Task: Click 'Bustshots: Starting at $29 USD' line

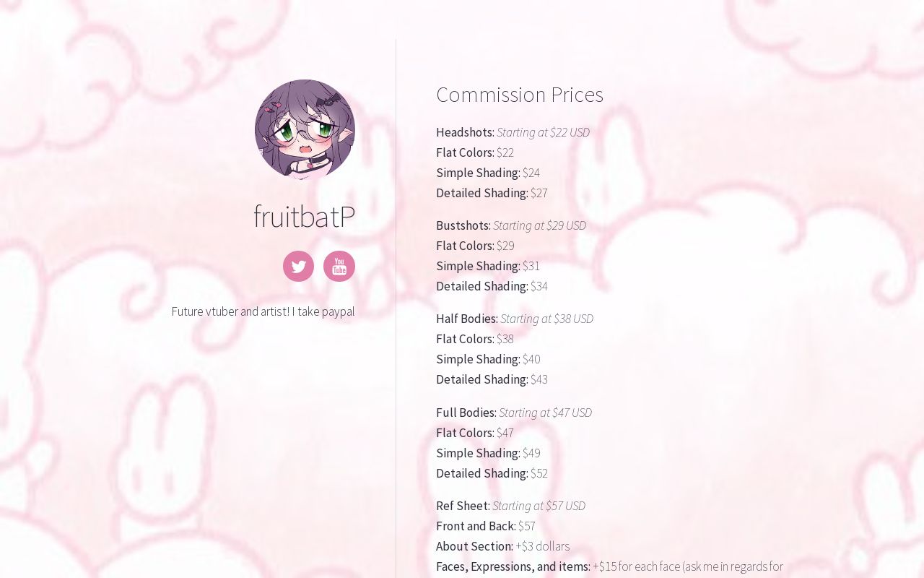Action: (511, 225)
